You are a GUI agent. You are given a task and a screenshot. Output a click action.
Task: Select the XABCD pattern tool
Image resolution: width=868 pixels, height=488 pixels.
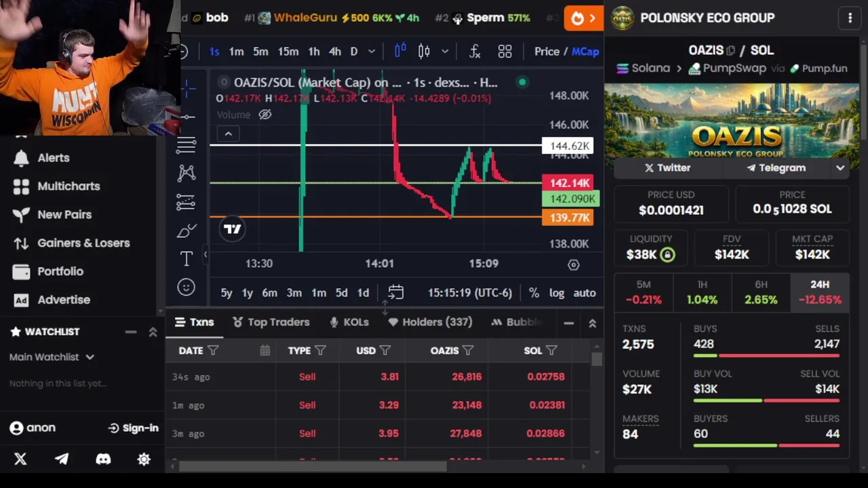[x=186, y=173]
